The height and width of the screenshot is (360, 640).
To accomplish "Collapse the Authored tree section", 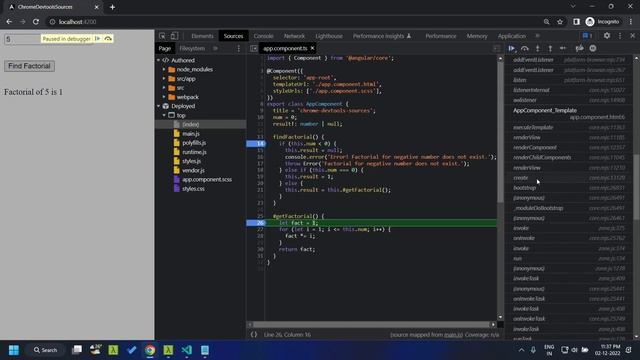I will pos(159,60).
